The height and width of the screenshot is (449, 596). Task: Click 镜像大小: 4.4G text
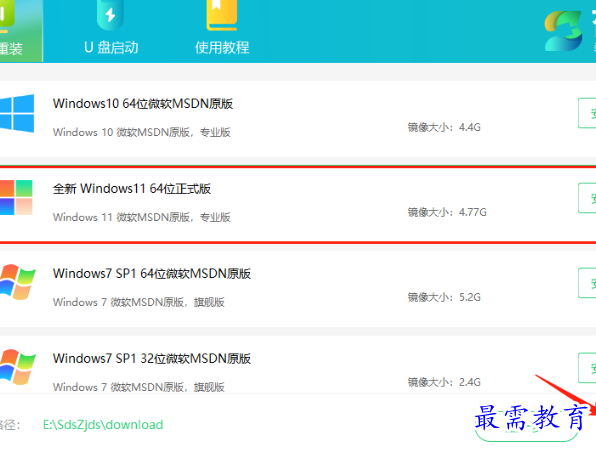444,127
